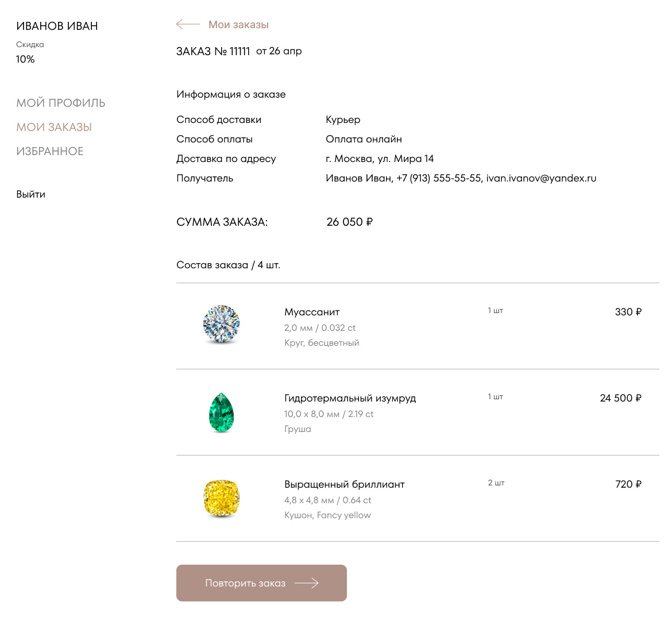
Task: Click the 24 500 ₽ emerald price
Action: (620, 398)
